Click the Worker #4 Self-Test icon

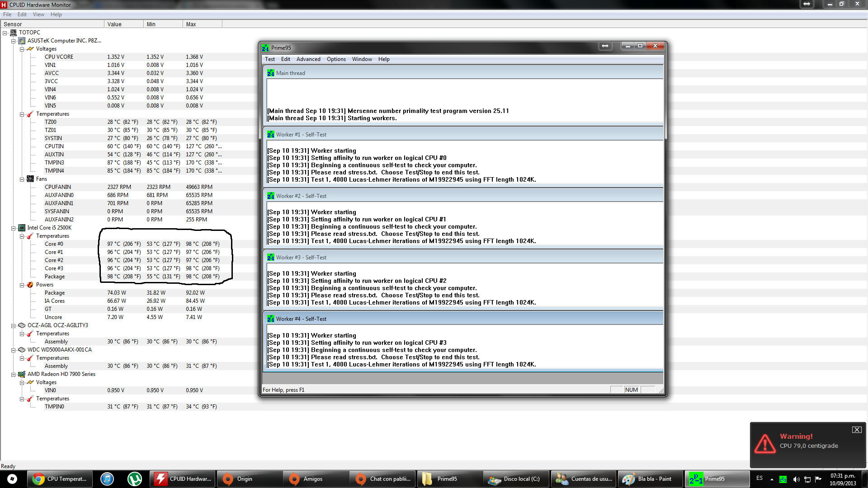point(271,319)
